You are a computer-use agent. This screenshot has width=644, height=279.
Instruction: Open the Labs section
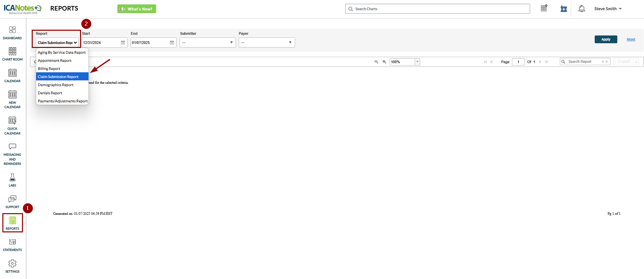tap(12, 180)
